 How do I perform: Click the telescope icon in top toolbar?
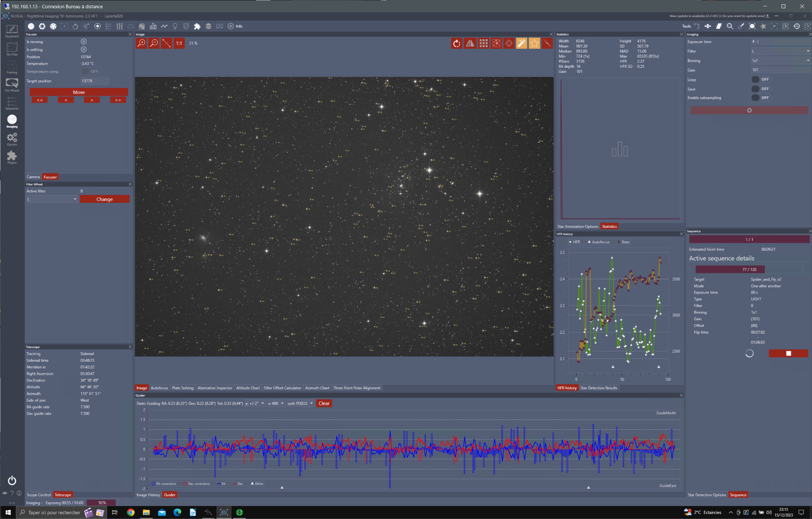(86, 26)
